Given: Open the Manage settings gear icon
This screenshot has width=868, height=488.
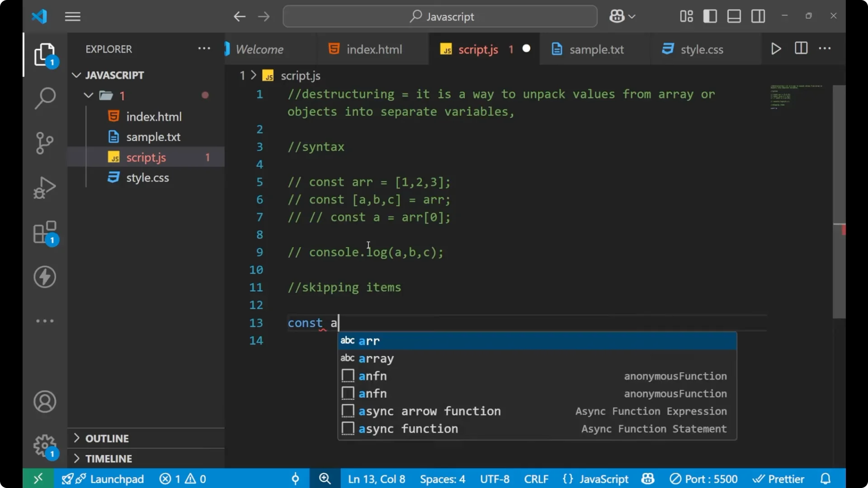Looking at the screenshot, I should [44, 445].
